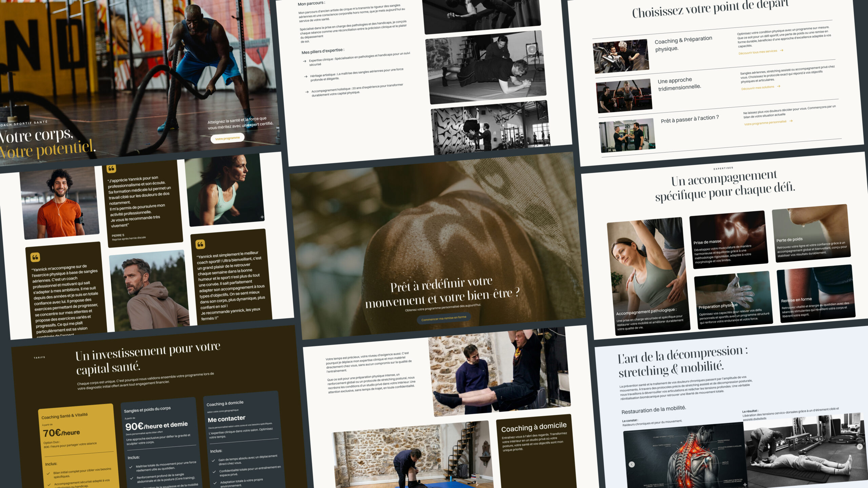Click thumbnail beside 'Une approche tridimensionnelle'
The image size is (868, 488).
point(624,96)
